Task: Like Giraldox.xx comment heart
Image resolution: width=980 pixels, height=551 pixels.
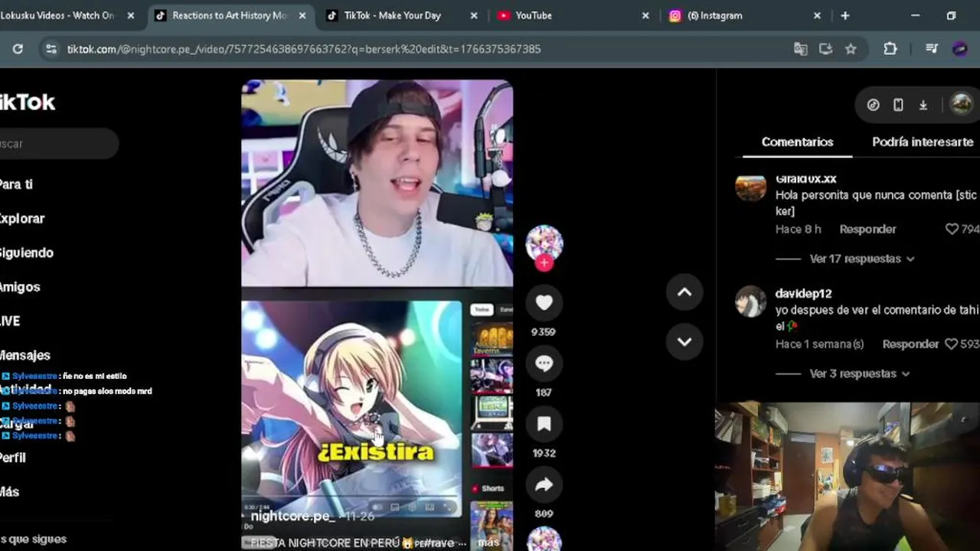Action: pyautogui.click(x=952, y=229)
